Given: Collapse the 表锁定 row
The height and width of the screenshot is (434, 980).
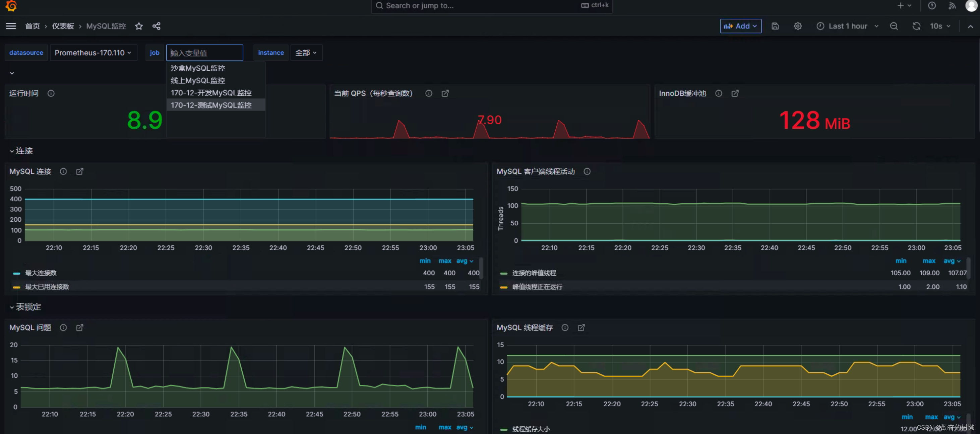Looking at the screenshot, I should (25, 307).
